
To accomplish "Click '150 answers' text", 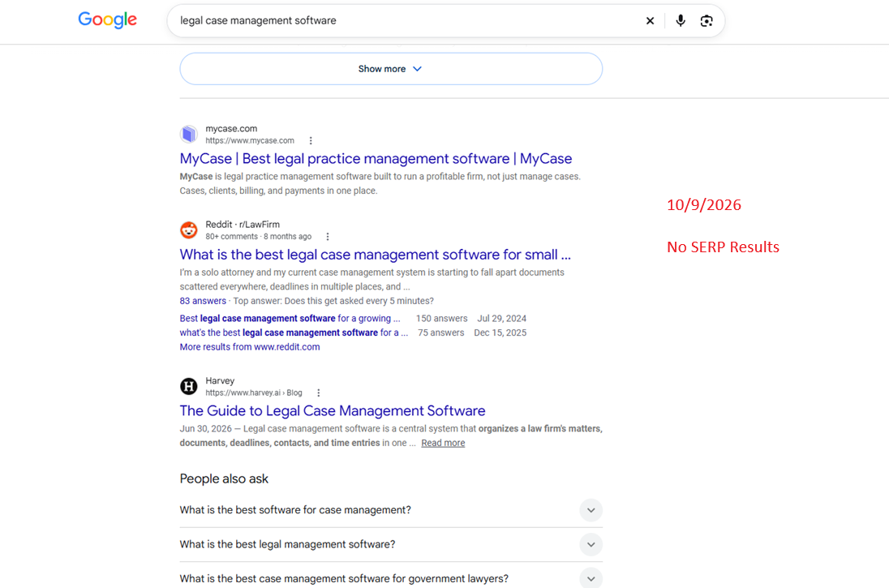I will point(442,319).
